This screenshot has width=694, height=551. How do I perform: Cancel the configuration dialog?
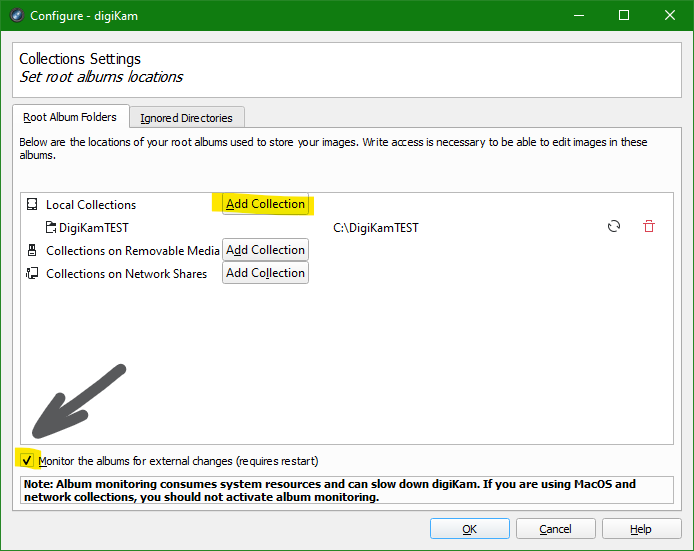(x=555, y=529)
